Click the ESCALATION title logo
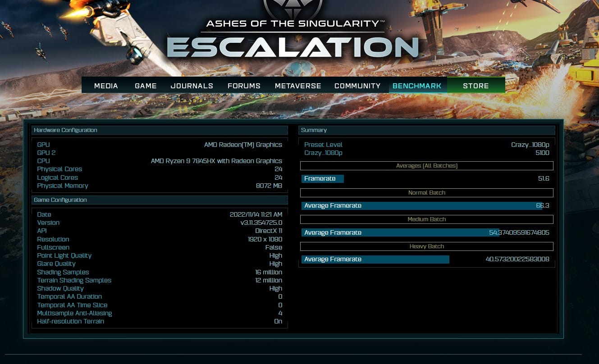 pyautogui.click(x=293, y=47)
